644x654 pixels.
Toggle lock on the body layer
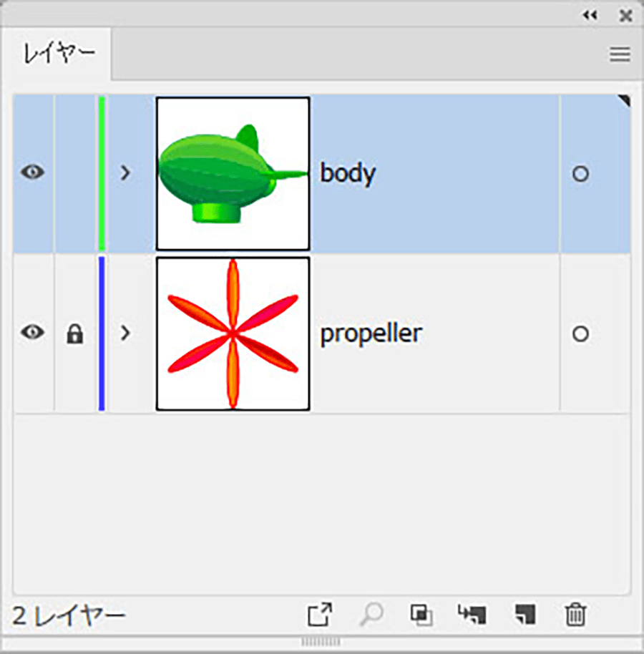[x=75, y=173]
